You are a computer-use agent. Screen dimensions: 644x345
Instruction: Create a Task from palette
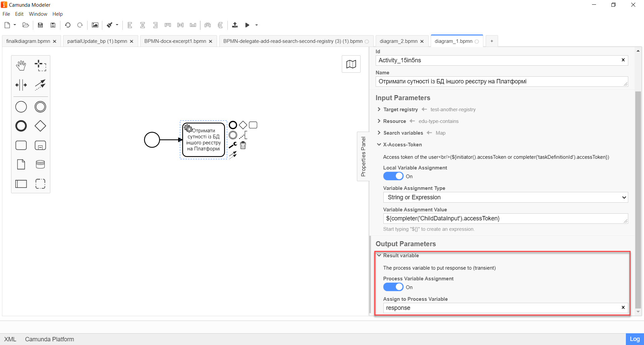point(21,145)
